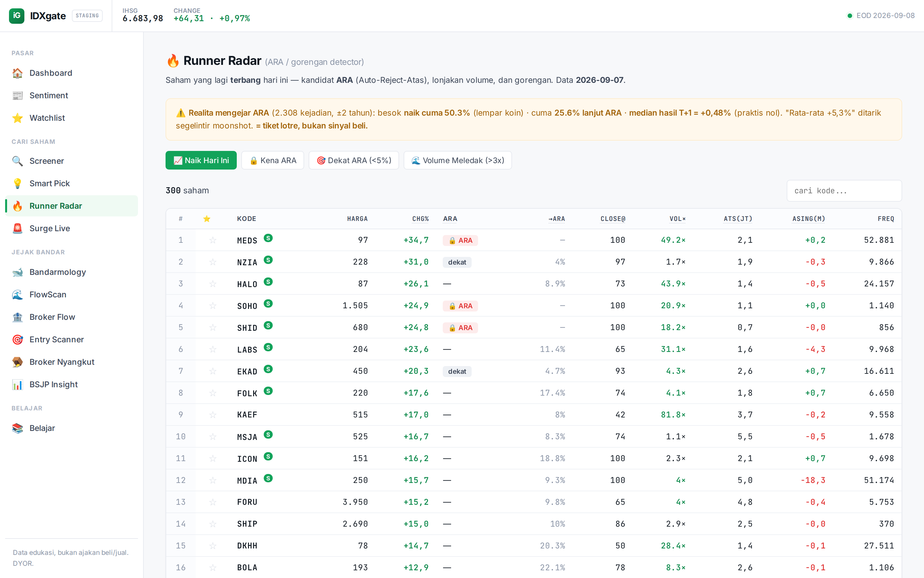Image resolution: width=924 pixels, height=578 pixels.
Task: Select the Naik Hari Ini filter
Action: (201, 161)
